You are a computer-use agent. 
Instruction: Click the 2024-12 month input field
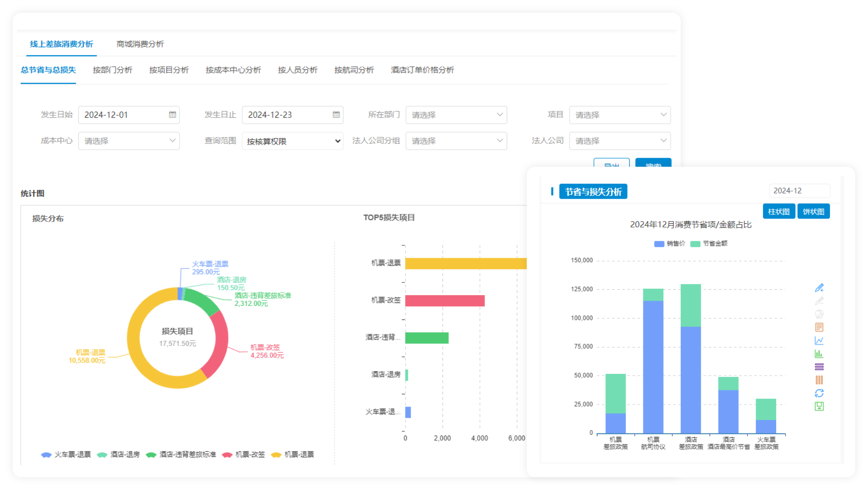click(799, 191)
